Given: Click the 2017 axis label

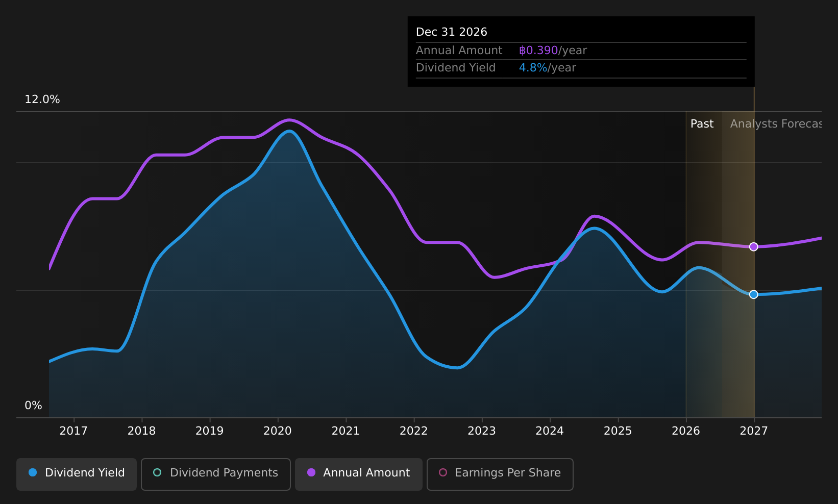Looking at the screenshot, I should pos(73,431).
